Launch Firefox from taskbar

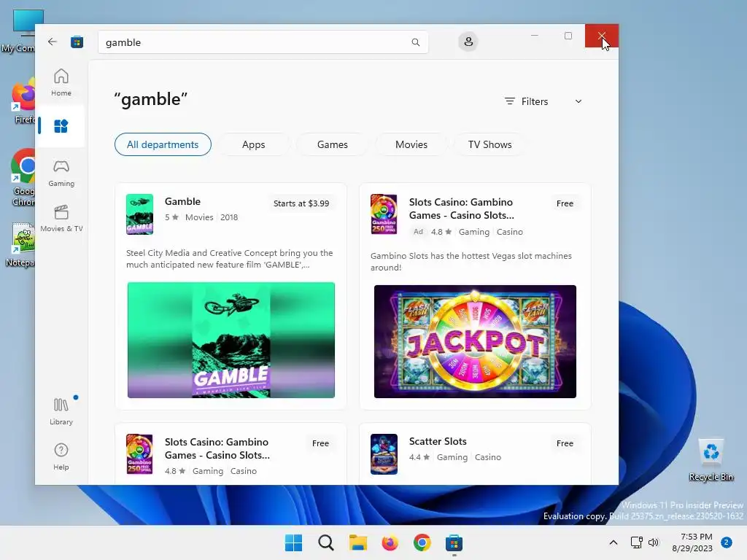390,542
